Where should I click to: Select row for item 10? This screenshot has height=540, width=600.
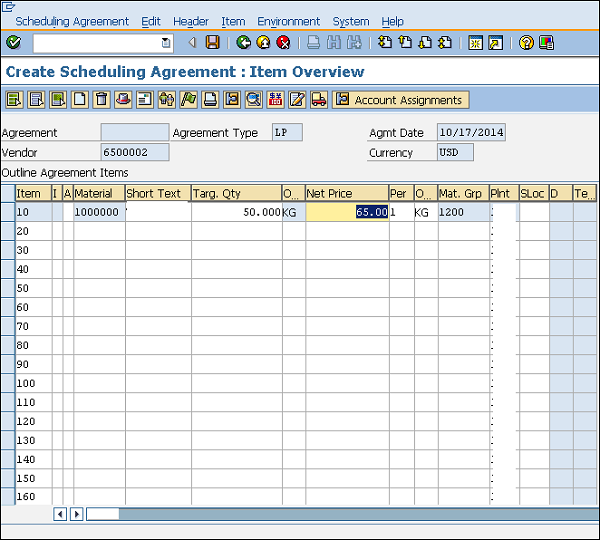[7, 212]
